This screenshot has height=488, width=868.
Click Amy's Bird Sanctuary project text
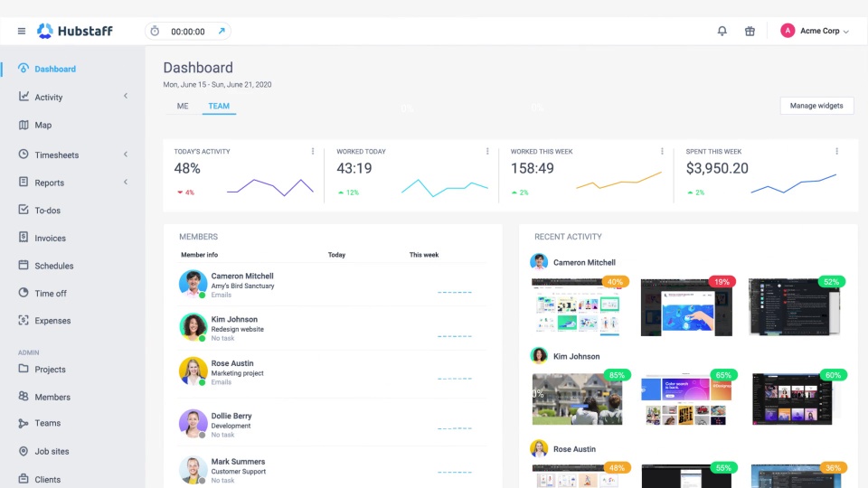[x=242, y=286]
